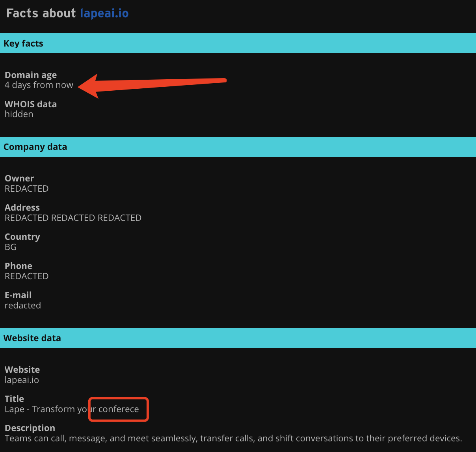
Task: Select the Description label
Action: point(30,428)
